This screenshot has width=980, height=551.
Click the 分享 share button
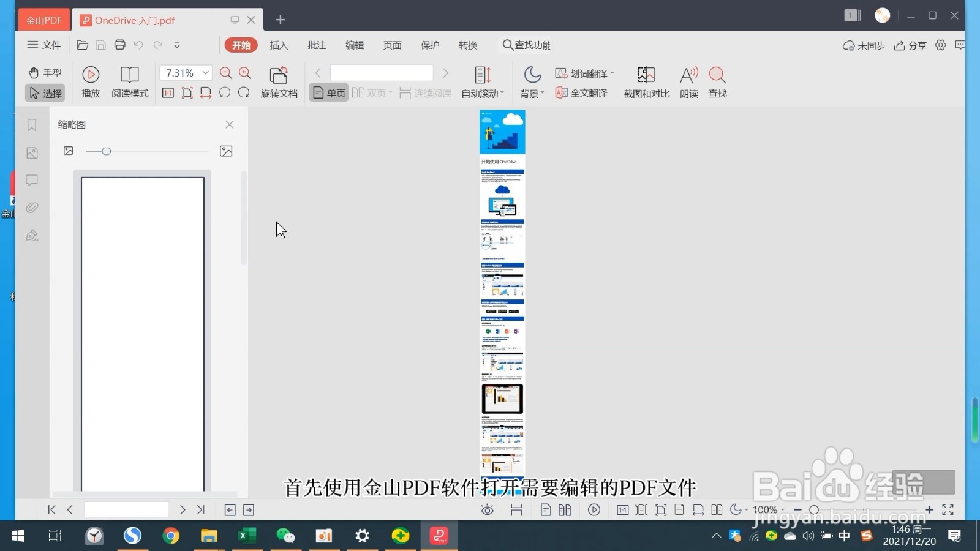[910, 45]
